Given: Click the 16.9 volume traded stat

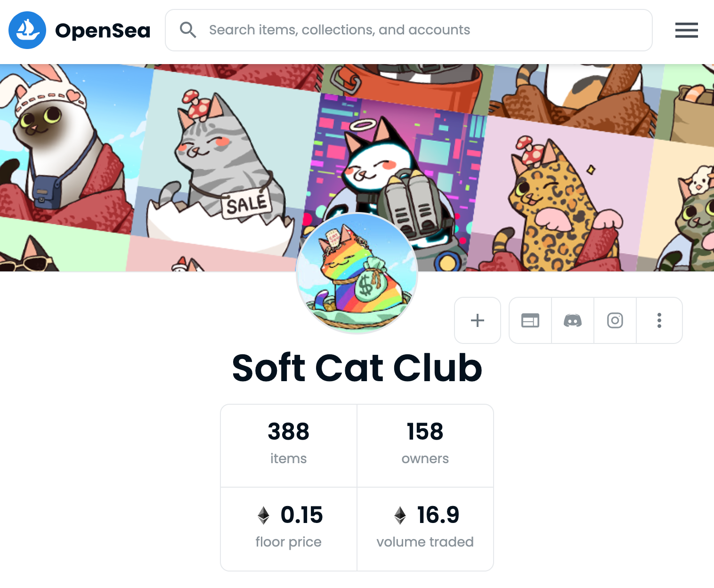Looking at the screenshot, I should click(425, 529).
